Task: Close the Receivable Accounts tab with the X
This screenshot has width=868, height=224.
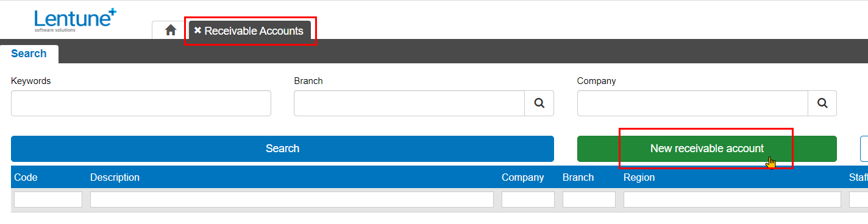Action: coord(197,30)
